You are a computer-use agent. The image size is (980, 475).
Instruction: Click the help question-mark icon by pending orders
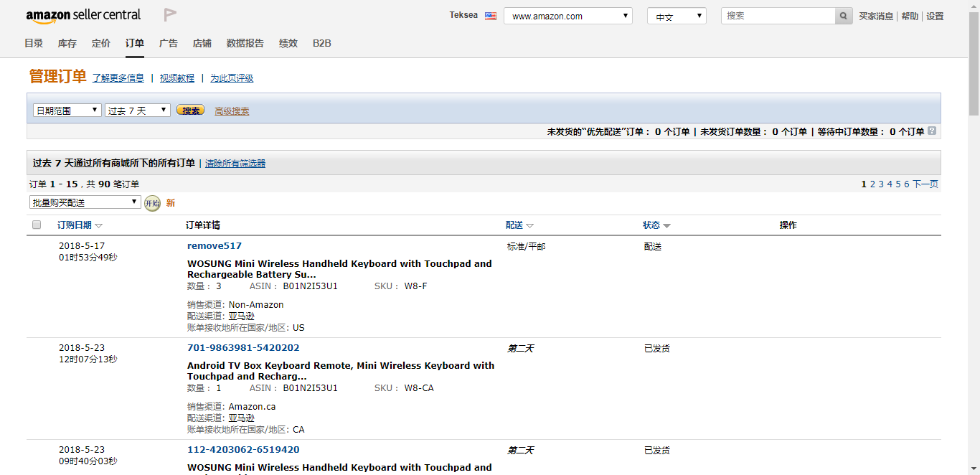point(932,131)
